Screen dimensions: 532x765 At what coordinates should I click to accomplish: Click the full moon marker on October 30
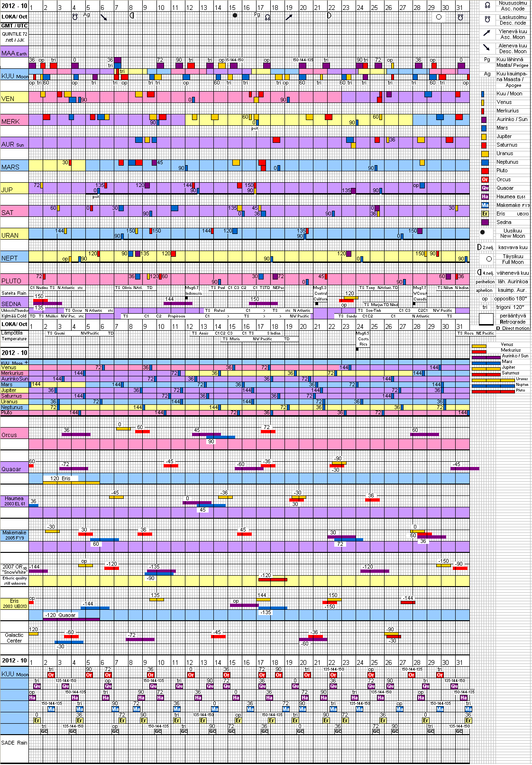point(439,17)
